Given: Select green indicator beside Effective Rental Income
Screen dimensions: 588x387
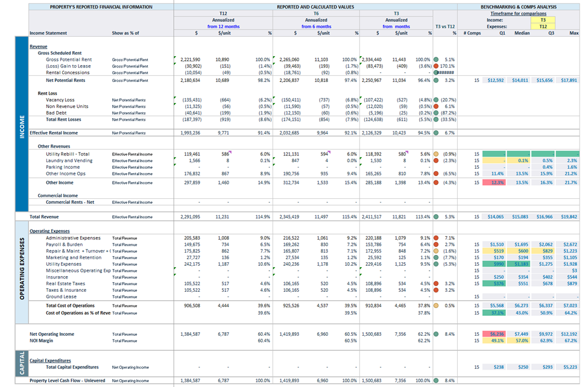Looking at the screenshot, I should (436, 133).
